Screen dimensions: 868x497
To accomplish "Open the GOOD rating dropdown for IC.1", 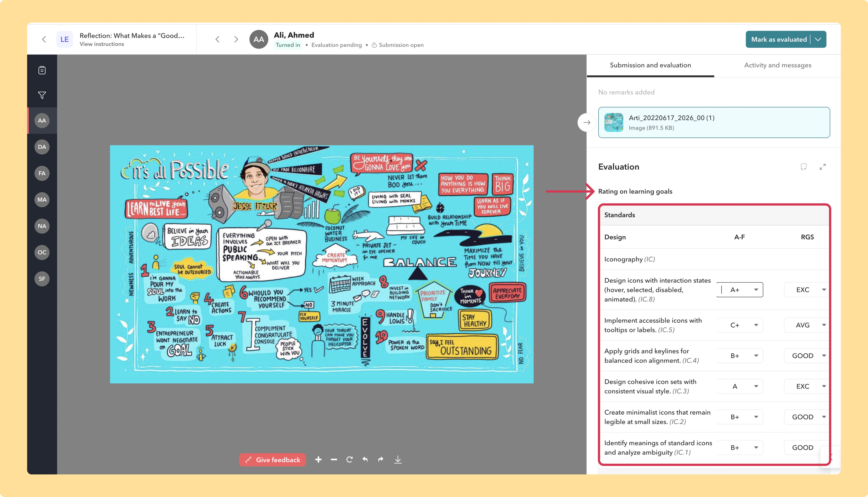I will (x=802, y=447).
